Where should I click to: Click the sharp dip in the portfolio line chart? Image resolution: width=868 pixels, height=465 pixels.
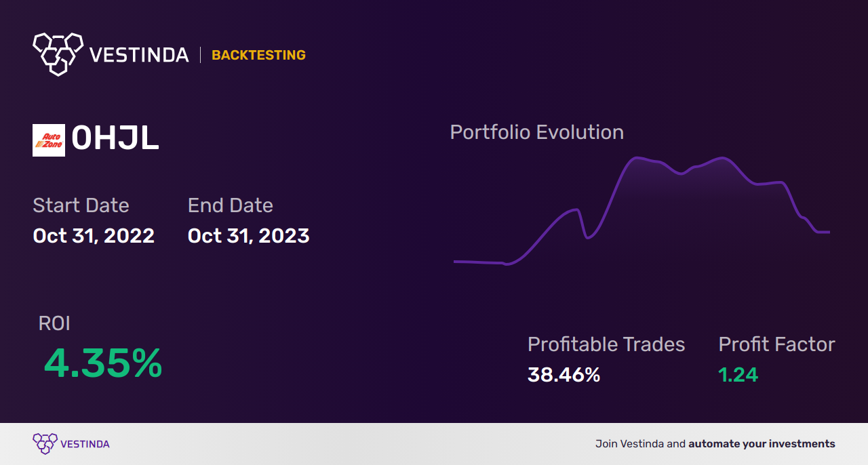[587, 237]
